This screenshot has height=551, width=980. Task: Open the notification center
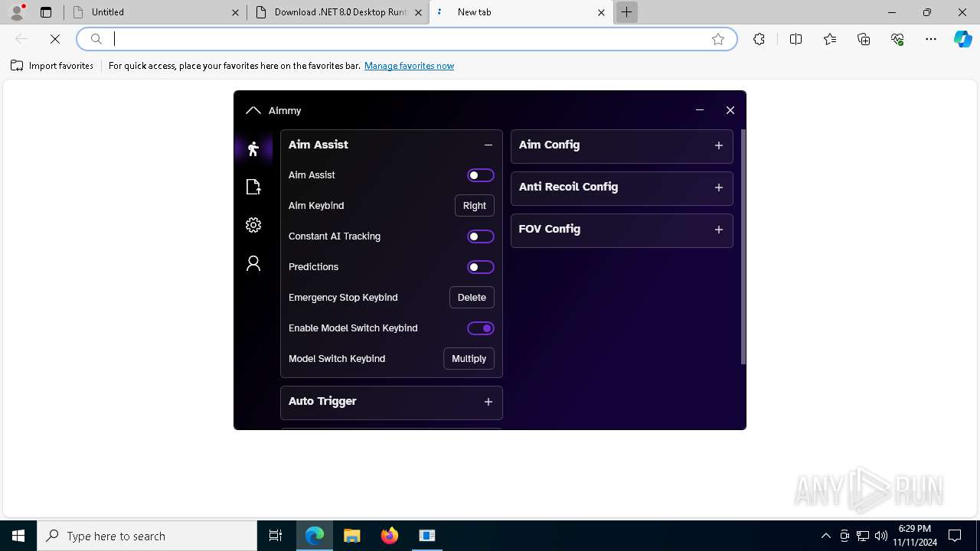(955, 536)
